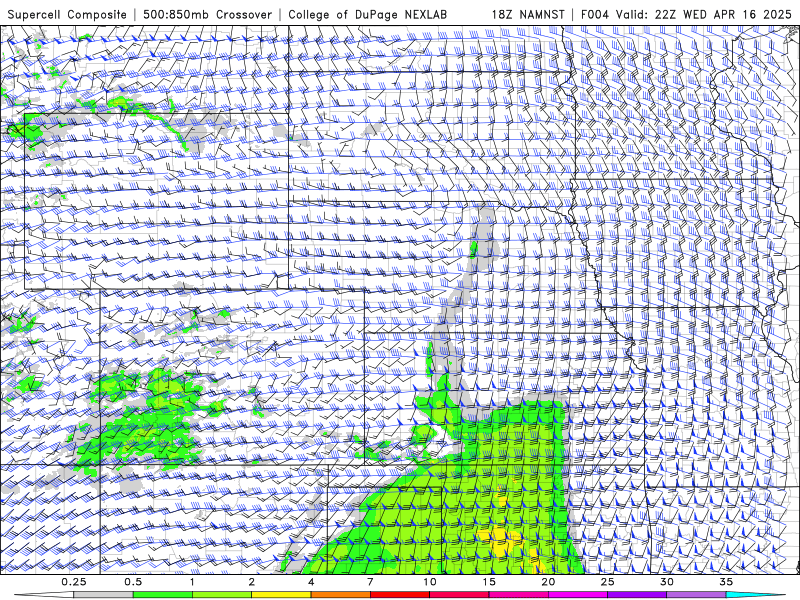Click the legend value label "20"
Image resolution: width=800 pixels, height=600 pixels.
(548, 582)
